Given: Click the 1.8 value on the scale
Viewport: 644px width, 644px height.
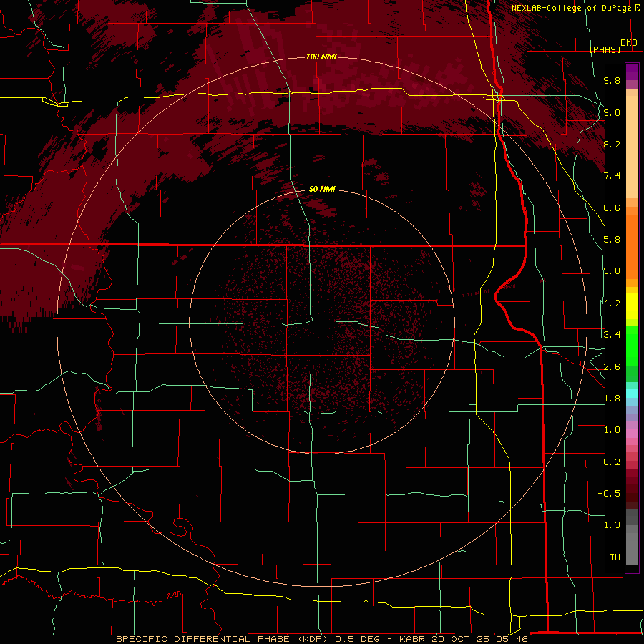Looking at the screenshot, I should point(612,399).
